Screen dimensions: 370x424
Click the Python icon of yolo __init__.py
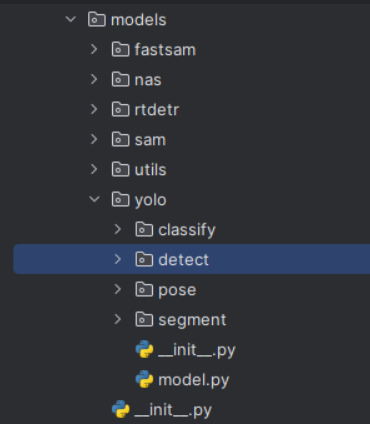pos(144,349)
